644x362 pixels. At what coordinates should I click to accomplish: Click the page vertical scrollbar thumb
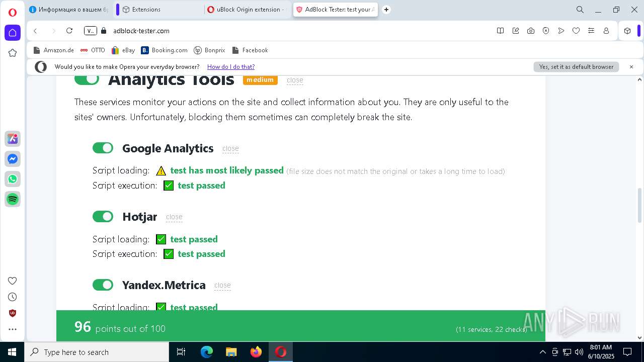click(640, 205)
